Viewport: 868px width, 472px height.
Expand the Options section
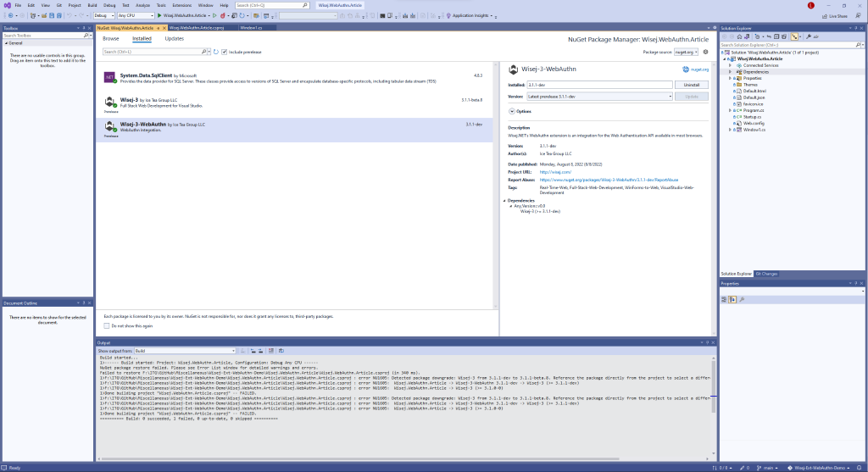(511, 111)
